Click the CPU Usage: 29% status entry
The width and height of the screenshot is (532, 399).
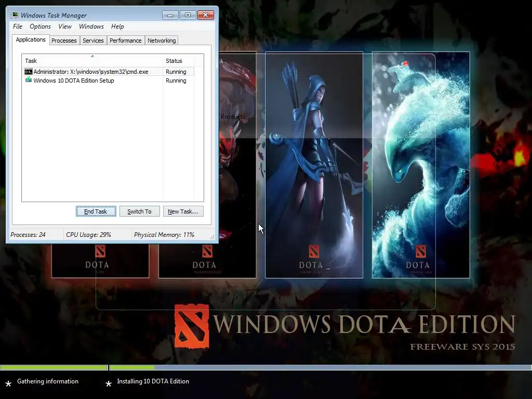click(x=88, y=235)
